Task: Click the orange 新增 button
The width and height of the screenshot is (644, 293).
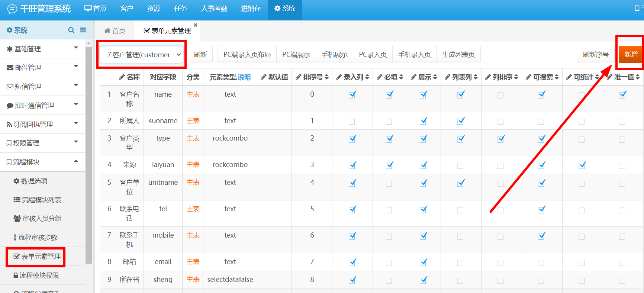Action: point(631,55)
